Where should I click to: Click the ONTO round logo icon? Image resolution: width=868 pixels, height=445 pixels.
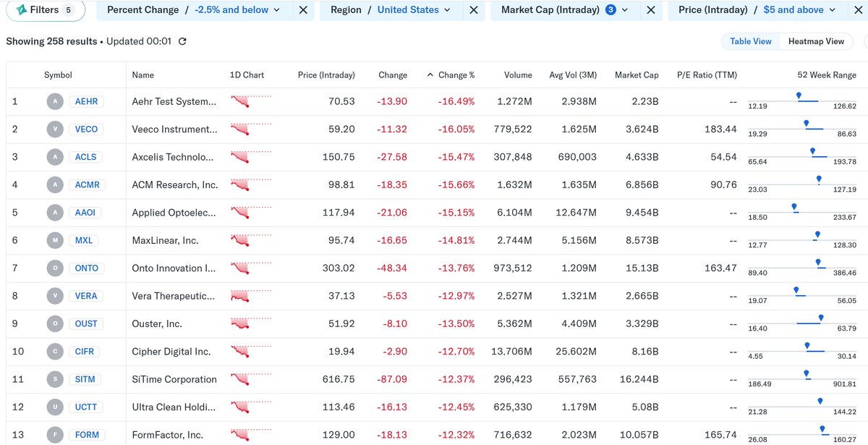54,268
